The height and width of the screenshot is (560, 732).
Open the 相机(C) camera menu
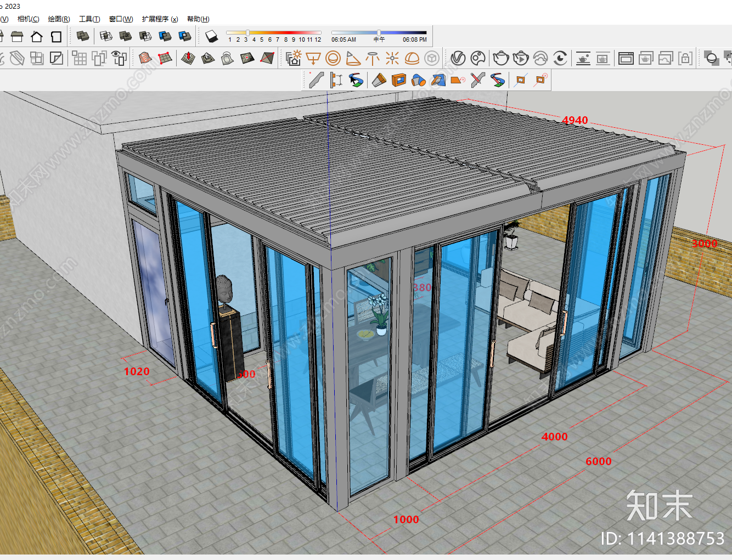(28, 19)
